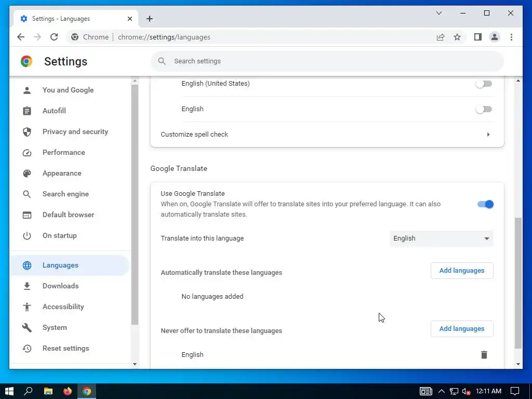
Task: Open Accessibility settings page
Action: coord(63,307)
